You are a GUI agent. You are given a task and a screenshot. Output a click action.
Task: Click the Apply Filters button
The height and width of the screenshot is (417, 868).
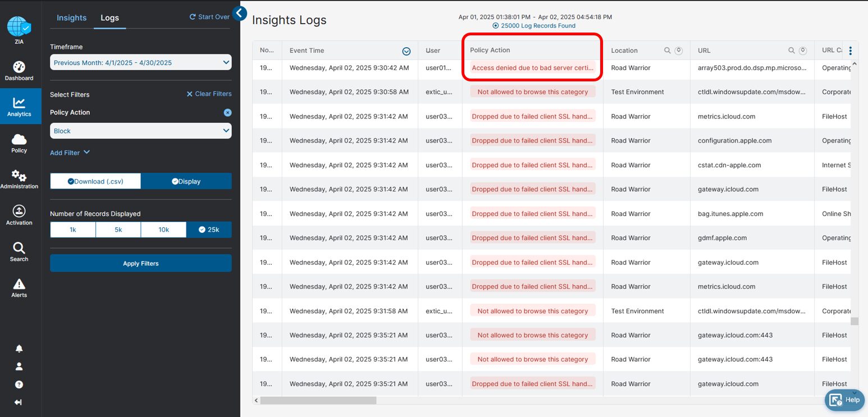pos(140,263)
